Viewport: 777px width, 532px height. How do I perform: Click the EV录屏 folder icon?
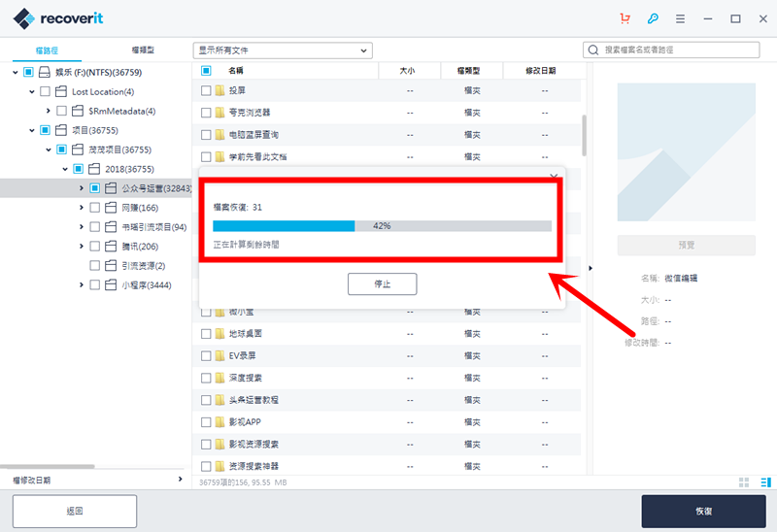220,356
